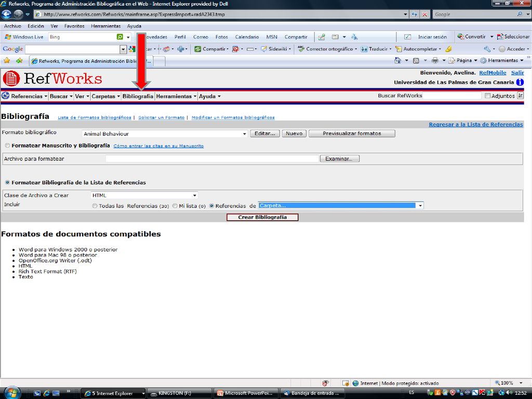Click the Favorites star icon

tap(6, 61)
